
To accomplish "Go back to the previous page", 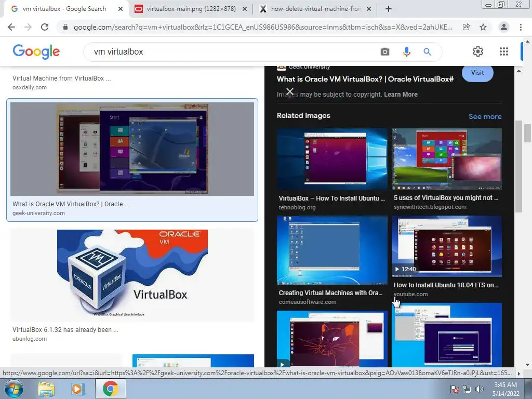I will coord(11,27).
